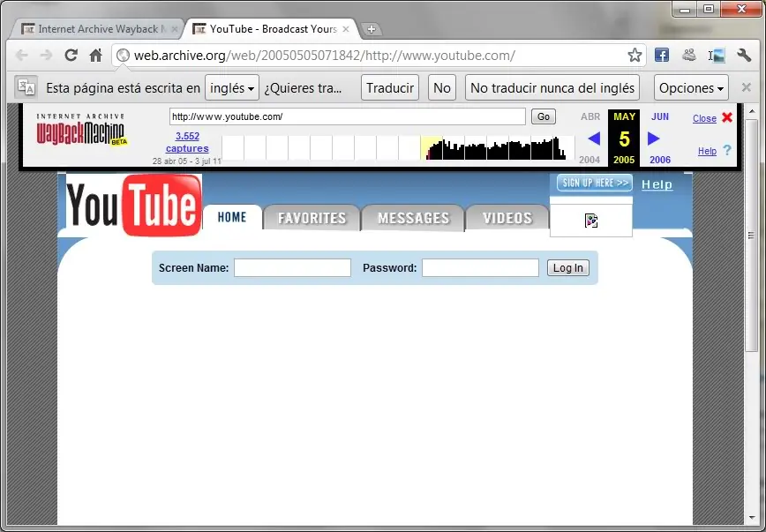
Task: Open the Opciones dropdown in translation bar
Action: pos(691,88)
